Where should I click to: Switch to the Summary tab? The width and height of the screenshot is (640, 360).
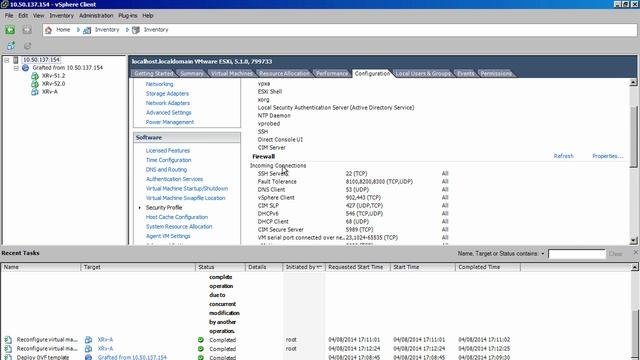(192, 73)
